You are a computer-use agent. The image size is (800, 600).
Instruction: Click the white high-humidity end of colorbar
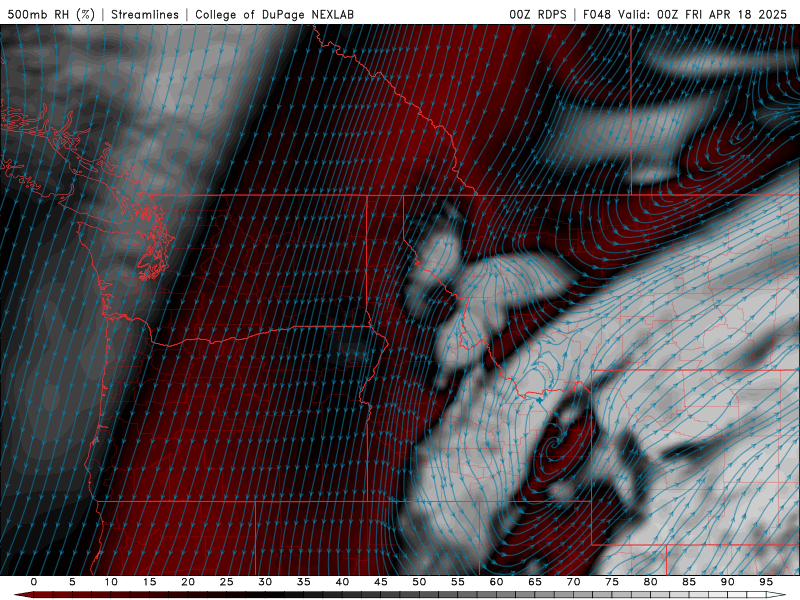[777, 595]
